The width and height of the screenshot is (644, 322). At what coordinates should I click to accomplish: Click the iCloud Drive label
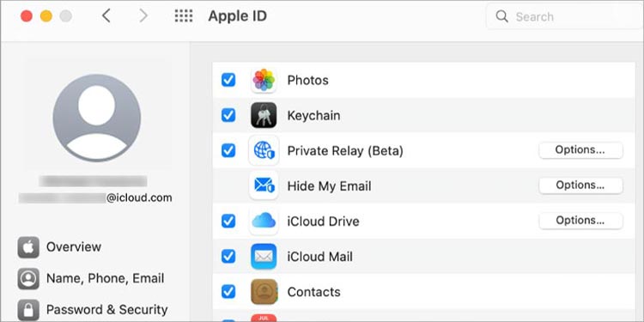click(x=323, y=222)
